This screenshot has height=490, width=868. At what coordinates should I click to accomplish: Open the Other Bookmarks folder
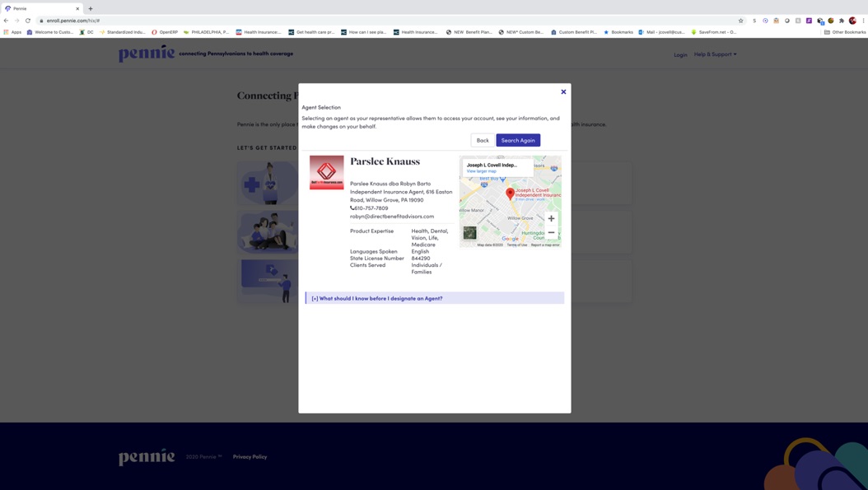[x=845, y=32]
